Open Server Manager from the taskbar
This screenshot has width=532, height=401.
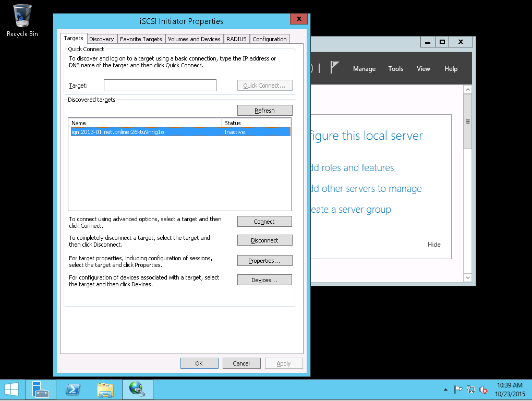[40, 389]
